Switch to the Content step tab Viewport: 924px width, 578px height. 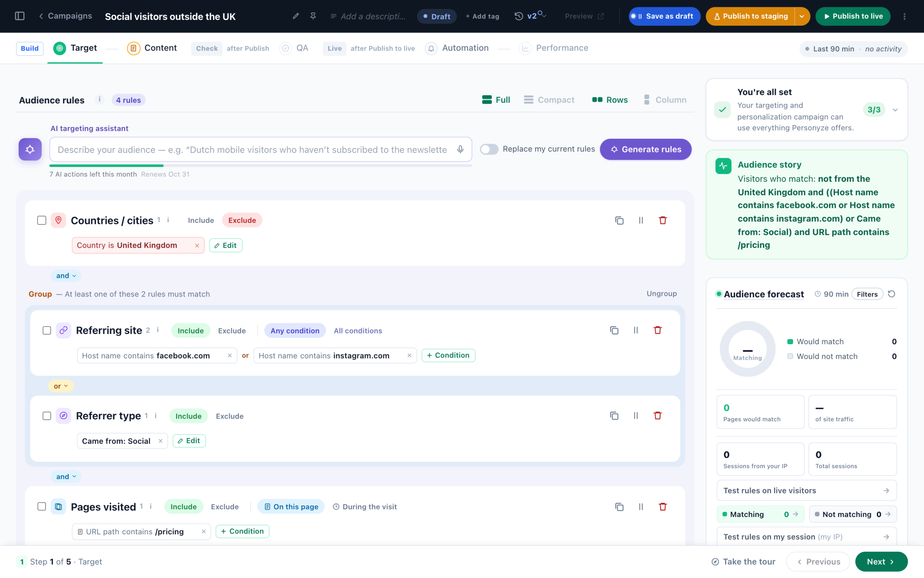pyautogui.click(x=152, y=48)
